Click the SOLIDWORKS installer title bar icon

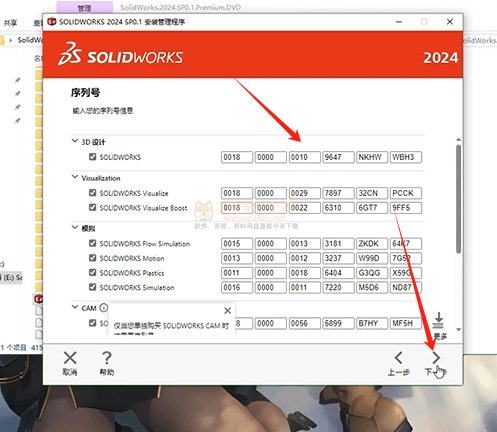pyautogui.click(x=52, y=22)
